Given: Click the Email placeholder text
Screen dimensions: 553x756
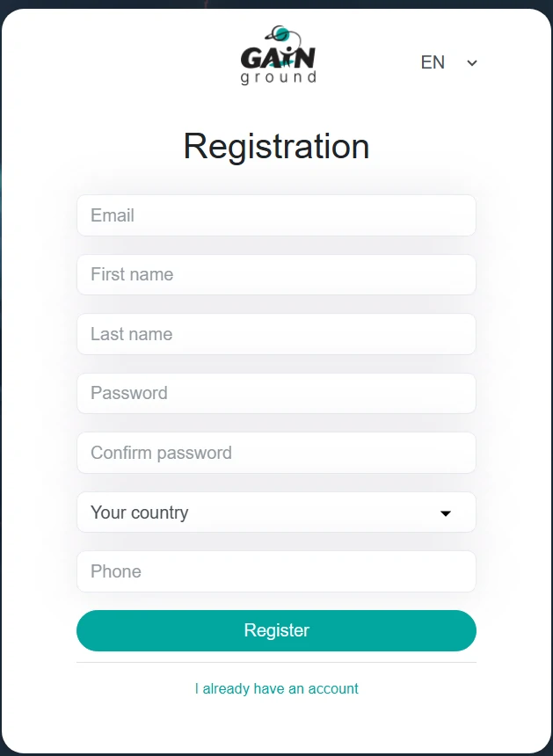Looking at the screenshot, I should [x=113, y=215].
